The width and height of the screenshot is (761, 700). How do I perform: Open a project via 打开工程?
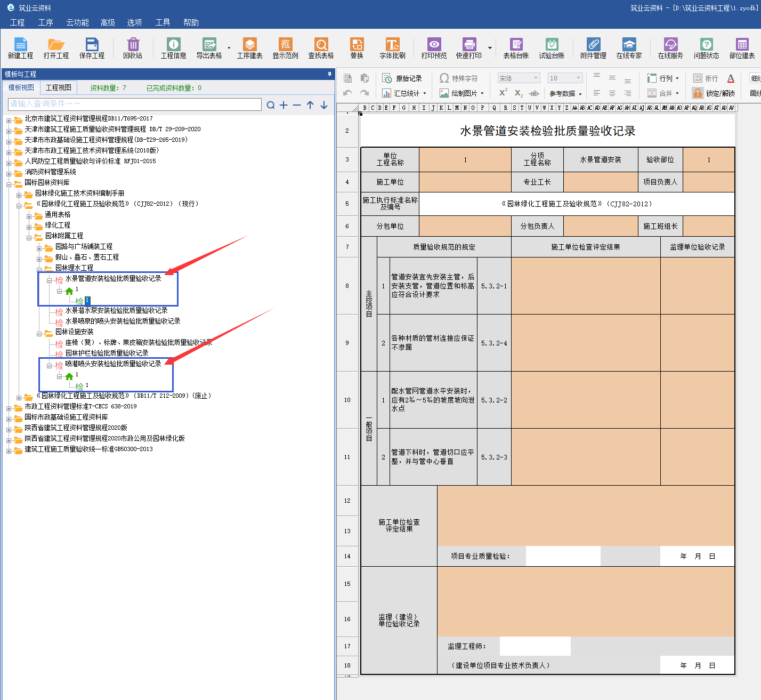click(56, 48)
